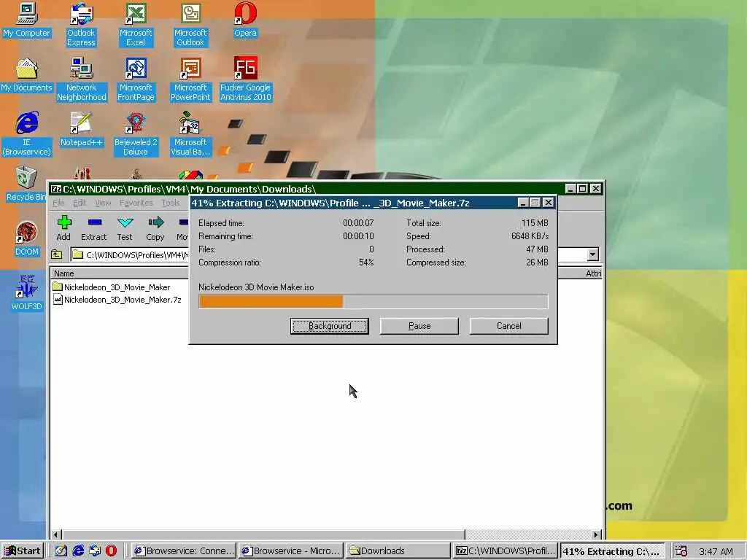747x560 pixels.
Task: Launch Opera from the quick launch bar
Action: [111, 551]
